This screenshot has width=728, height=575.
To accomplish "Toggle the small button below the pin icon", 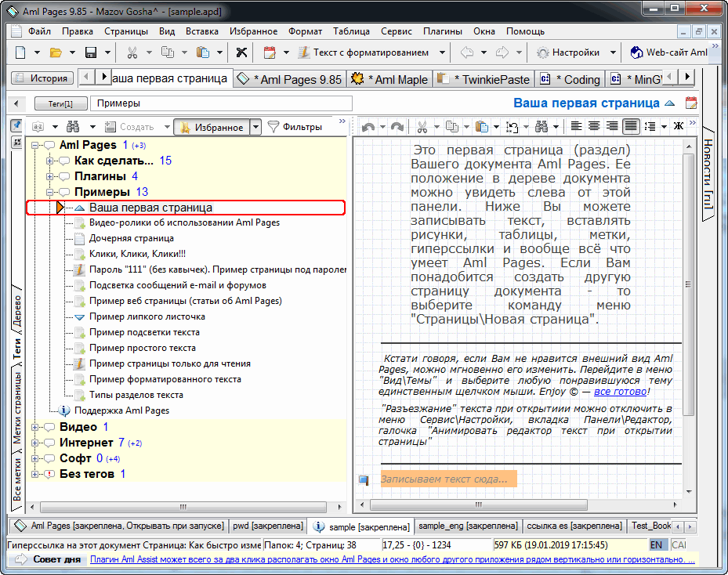I will coord(16,142).
